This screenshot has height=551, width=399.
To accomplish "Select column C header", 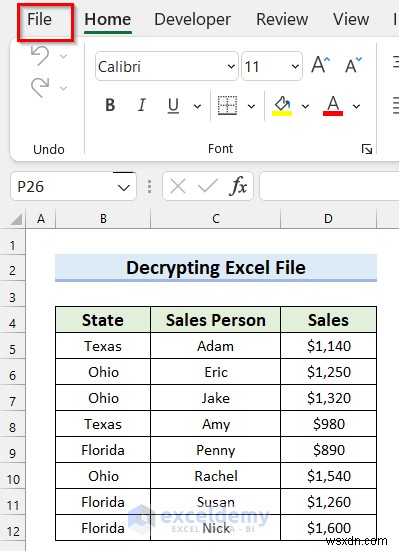I will coord(215,219).
